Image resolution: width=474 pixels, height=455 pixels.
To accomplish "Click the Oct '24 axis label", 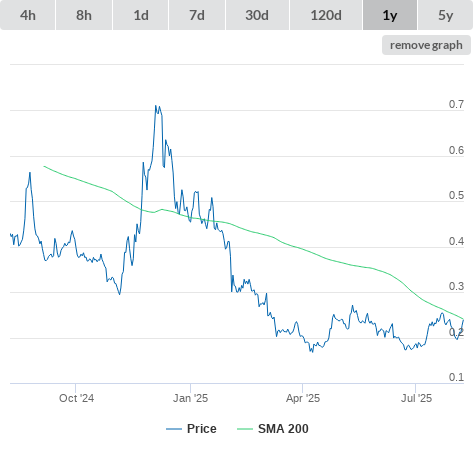I will (76, 398).
